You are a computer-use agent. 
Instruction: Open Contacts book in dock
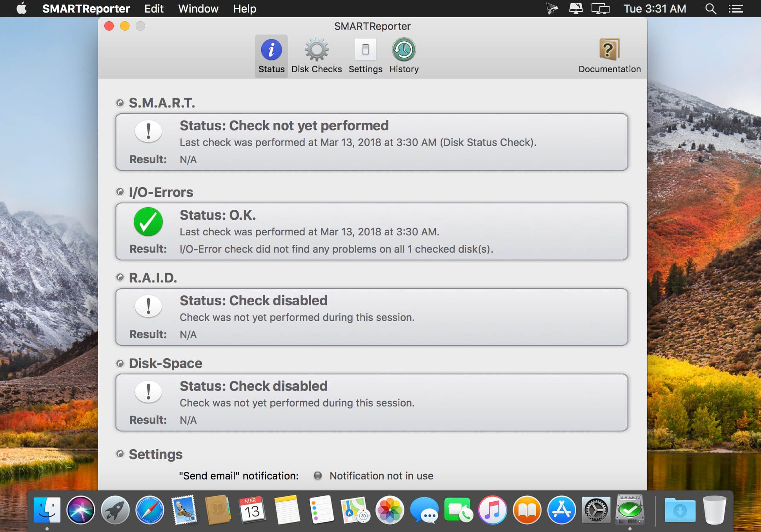click(218, 510)
